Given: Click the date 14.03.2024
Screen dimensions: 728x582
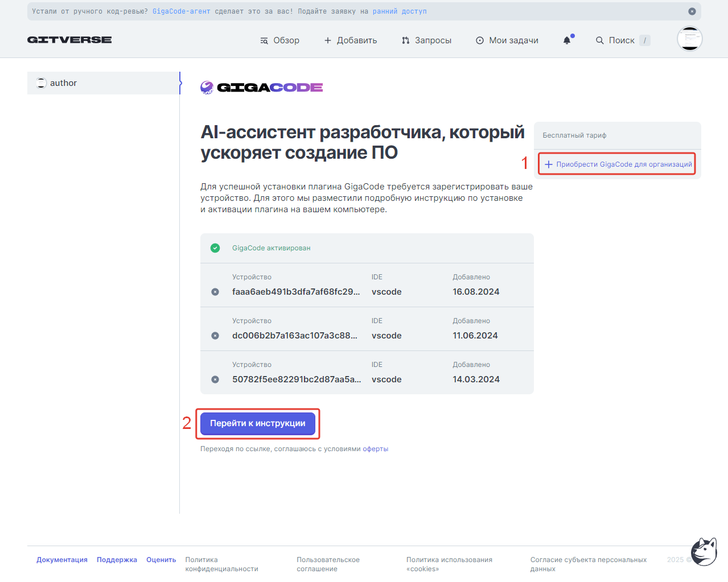Looking at the screenshot, I should click(x=476, y=379).
